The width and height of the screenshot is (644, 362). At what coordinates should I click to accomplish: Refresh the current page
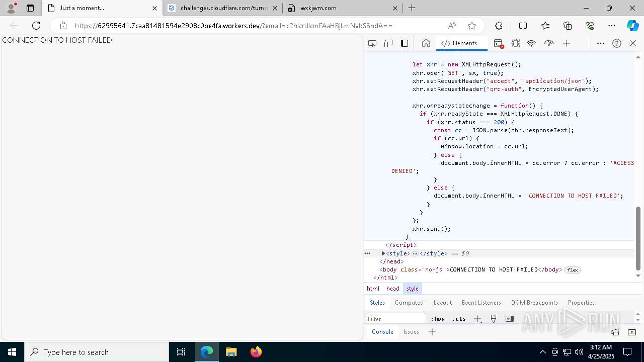click(x=36, y=26)
